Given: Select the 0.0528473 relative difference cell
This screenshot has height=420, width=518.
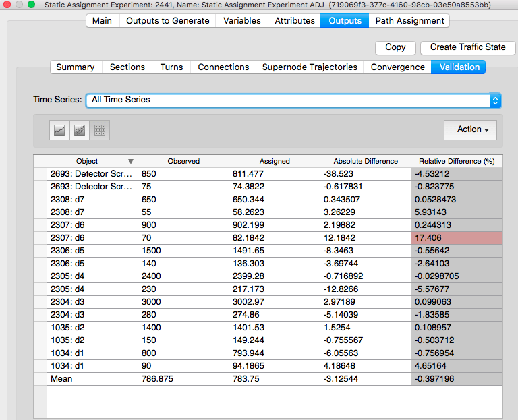Looking at the screenshot, I should (457, 200).
